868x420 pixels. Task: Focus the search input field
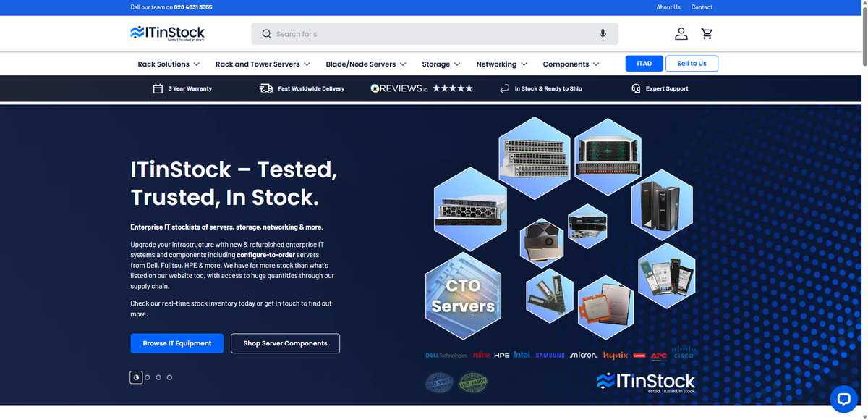coord(434,34)
